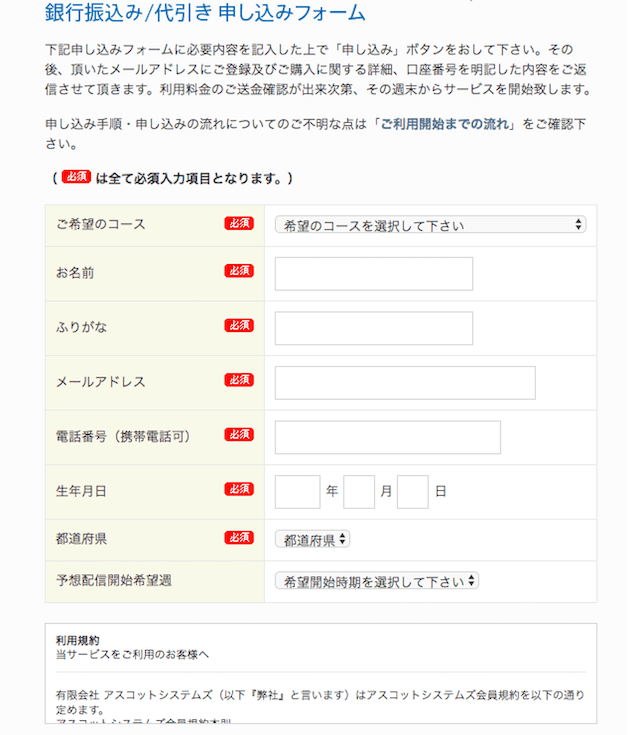Click the 必須 badge beside 生年月日

pos(239,489)
